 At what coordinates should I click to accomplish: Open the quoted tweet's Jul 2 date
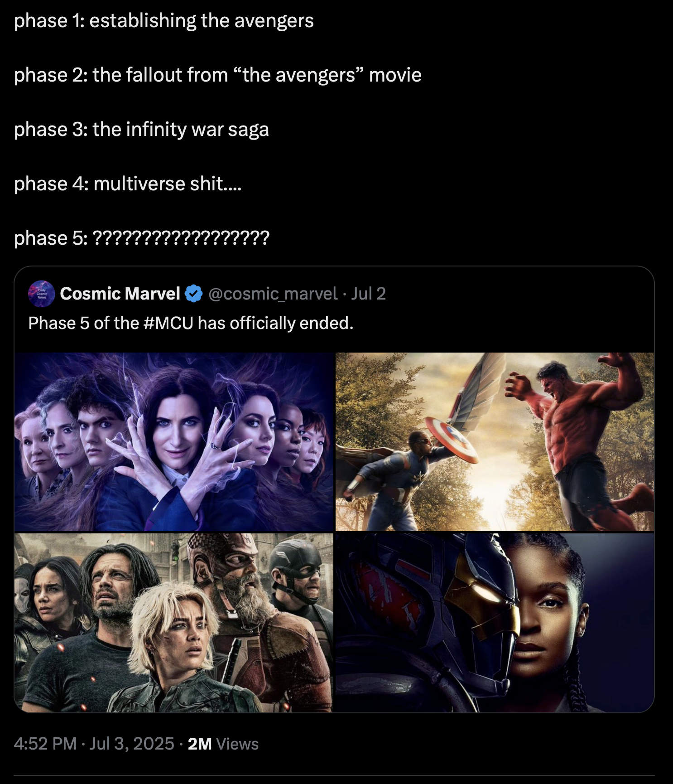coord(369,294)
